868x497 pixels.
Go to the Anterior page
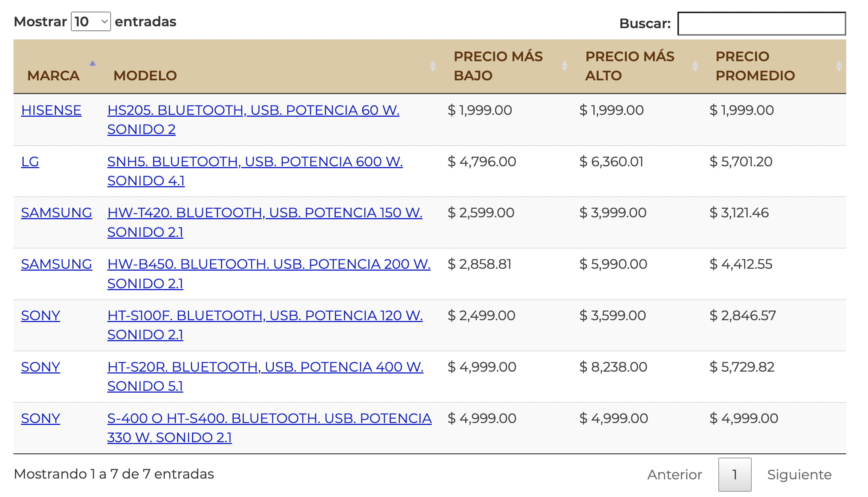[x=674, y=475]
